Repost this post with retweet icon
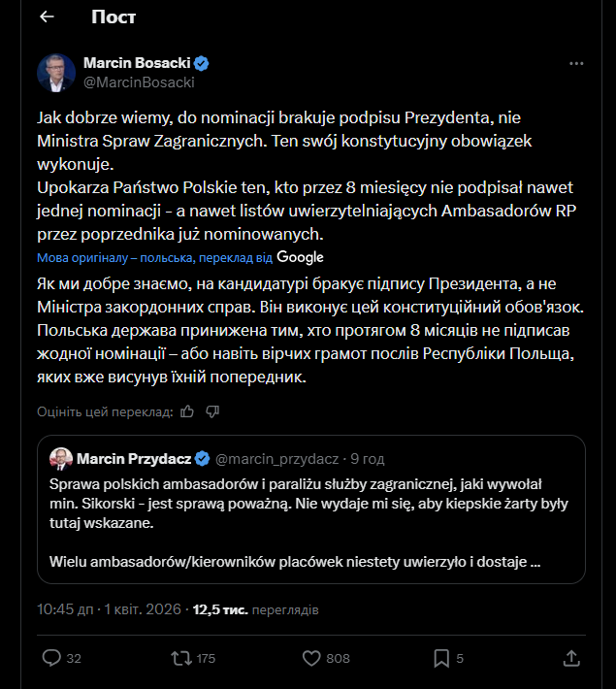The height and width of the screenshot is (689, 616). (x=180, y=658)
